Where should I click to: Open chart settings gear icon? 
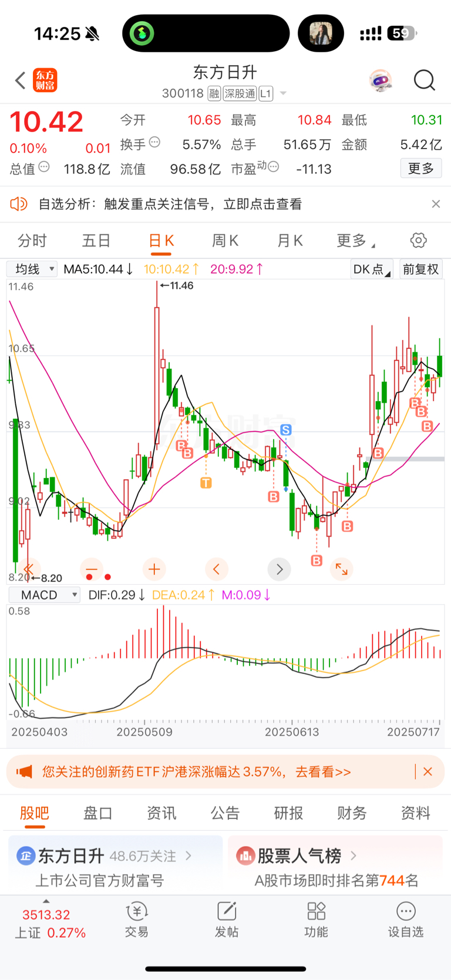coord(418,240)
